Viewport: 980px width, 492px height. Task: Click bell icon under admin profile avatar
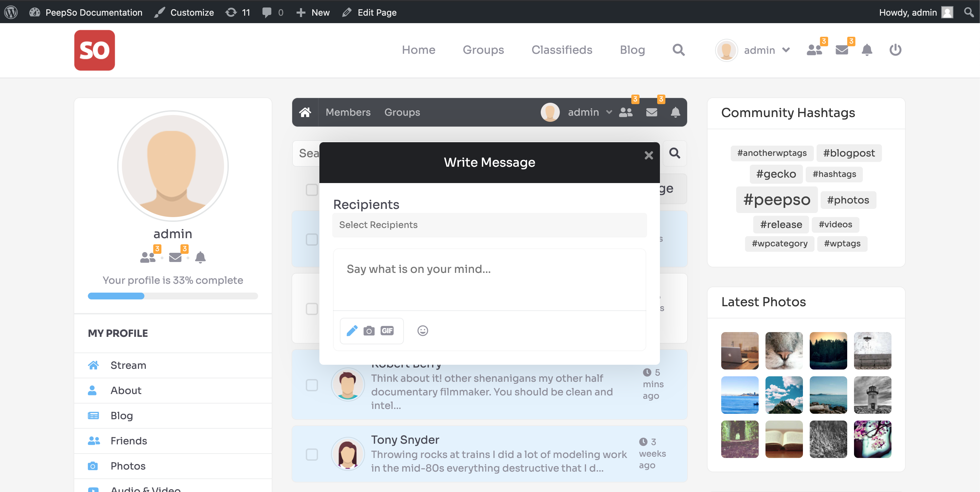(200, 258)
